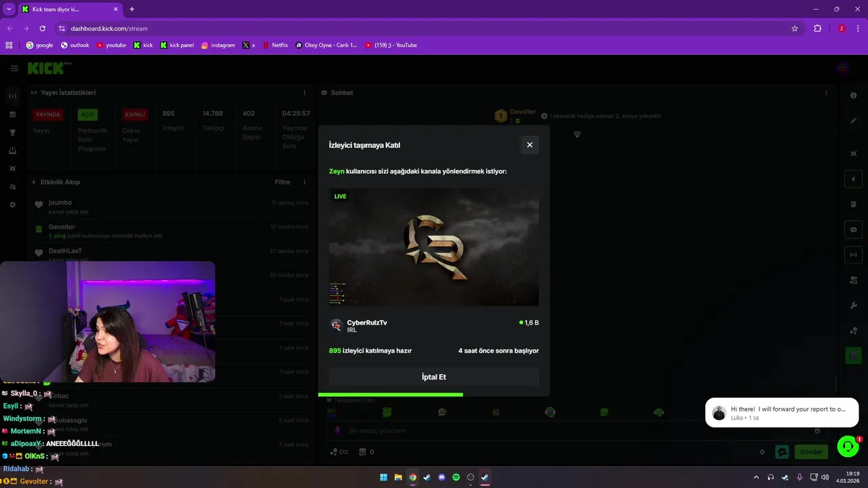Show hidden system tray icons
The height and width of the screenshot is (488, 868).
[x=756, y=477]
